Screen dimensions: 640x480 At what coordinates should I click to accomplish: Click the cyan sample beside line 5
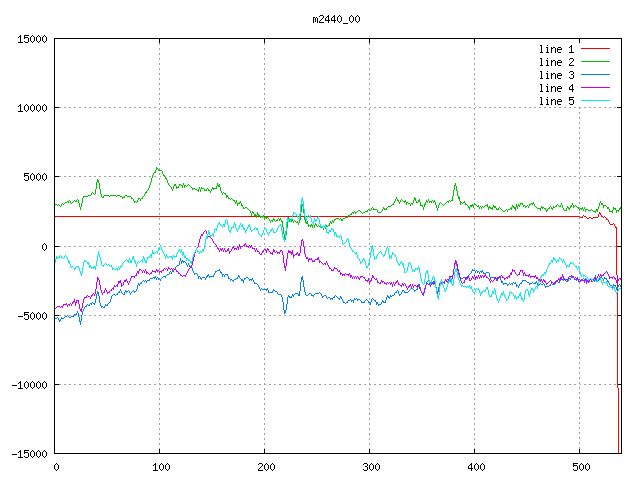pos(595,101)
